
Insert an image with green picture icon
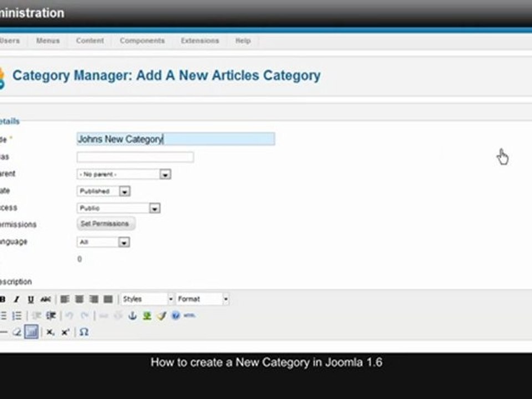pos(147,316)
